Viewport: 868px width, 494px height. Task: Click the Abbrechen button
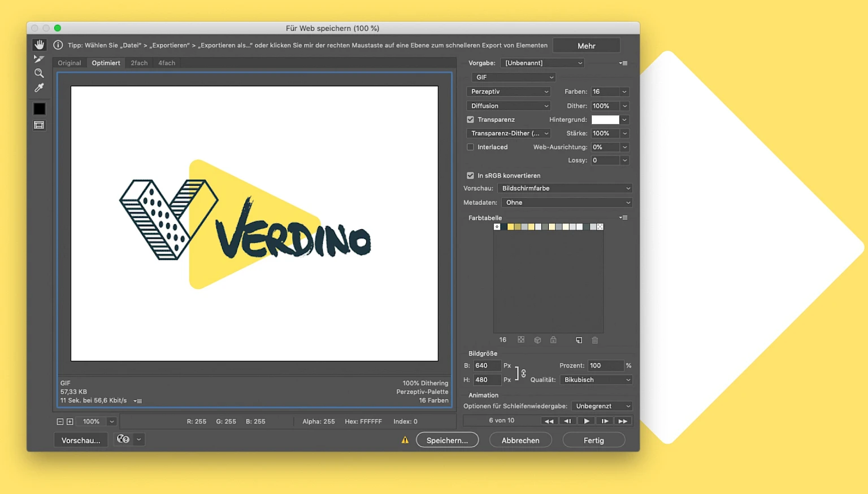[x=520, y=440]
